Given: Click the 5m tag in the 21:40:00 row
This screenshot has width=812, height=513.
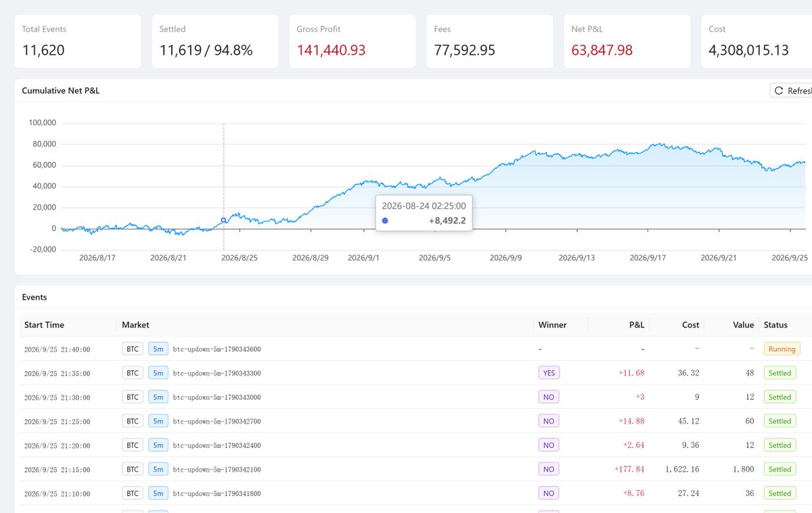Looking at the screenshot, I should click(158, 349).
